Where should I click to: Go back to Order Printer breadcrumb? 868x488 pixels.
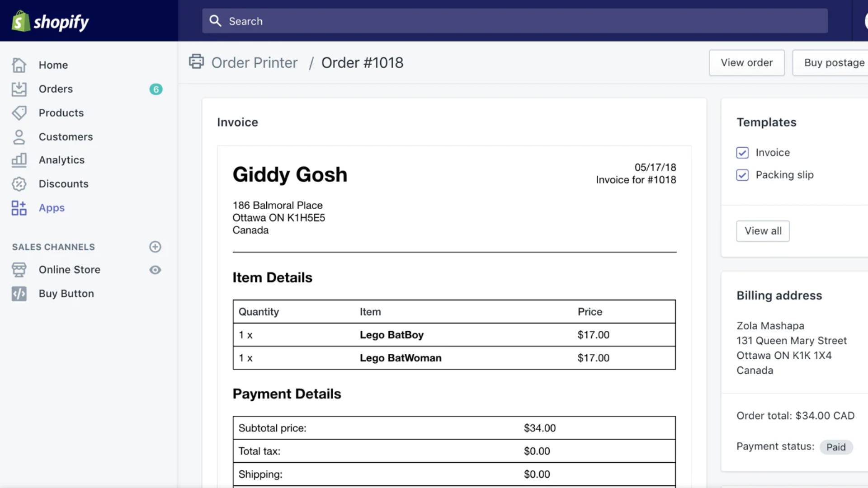255,62
